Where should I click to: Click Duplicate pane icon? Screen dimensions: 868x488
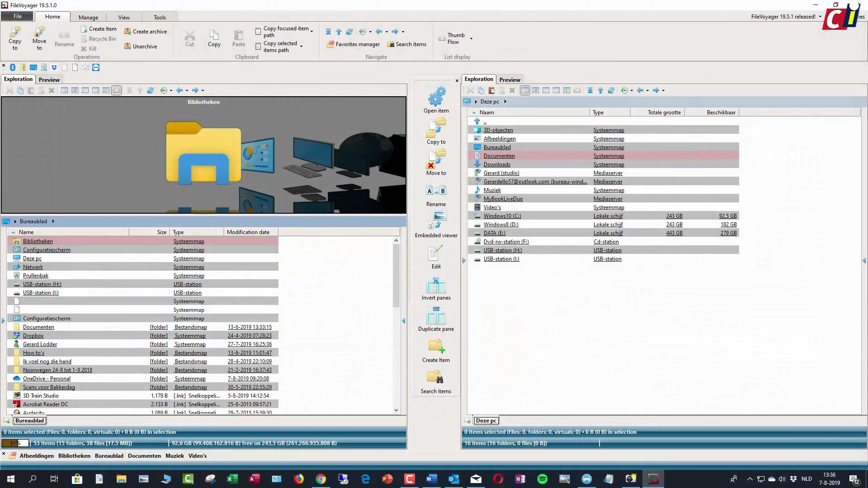pyautogui.click(x=436, y=317)
